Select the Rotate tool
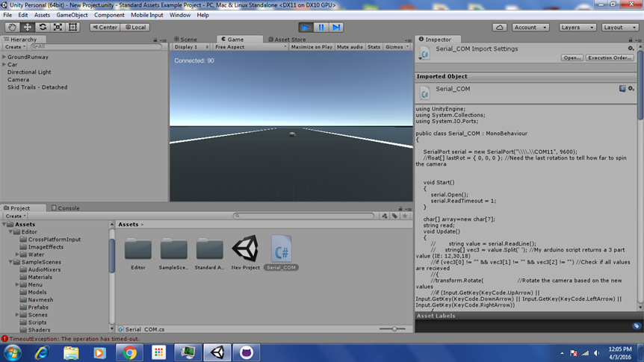The height and width of the screenshot is (362, 644). point(43,27)
